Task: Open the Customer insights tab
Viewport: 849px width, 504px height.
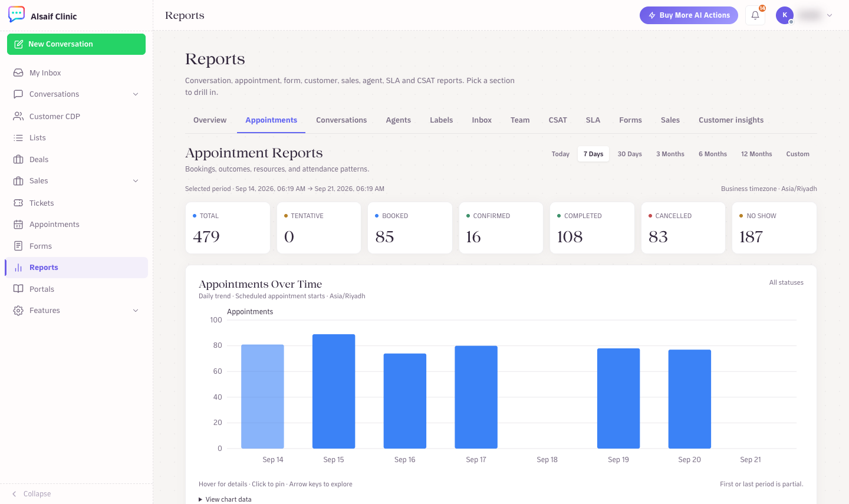Action: (731, 120)
